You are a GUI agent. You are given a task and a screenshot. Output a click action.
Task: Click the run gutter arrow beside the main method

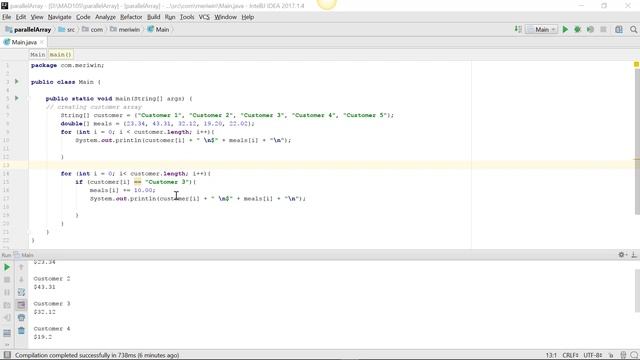point(17,98)
